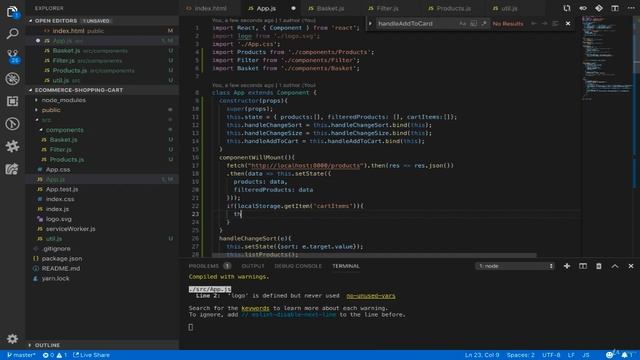640x360 pixels.
Task: Go to previous match in find widget
Action: [x=534, y=24]
